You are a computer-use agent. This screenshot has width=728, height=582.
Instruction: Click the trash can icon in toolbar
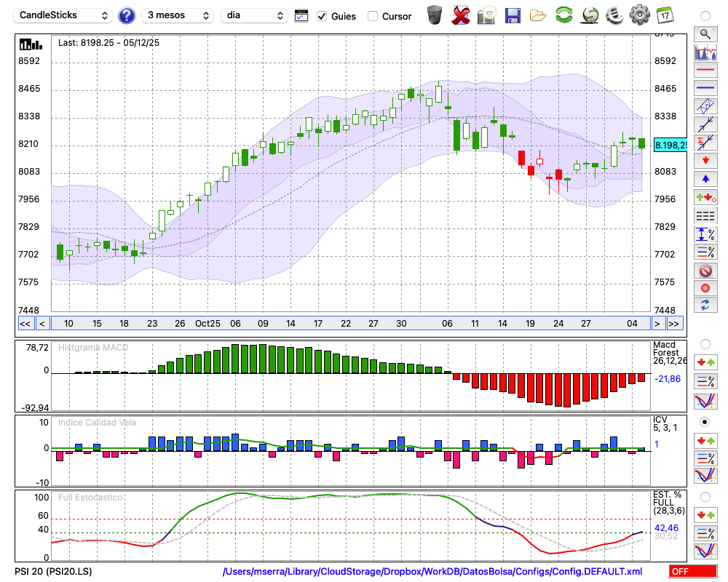click(435, 15)
